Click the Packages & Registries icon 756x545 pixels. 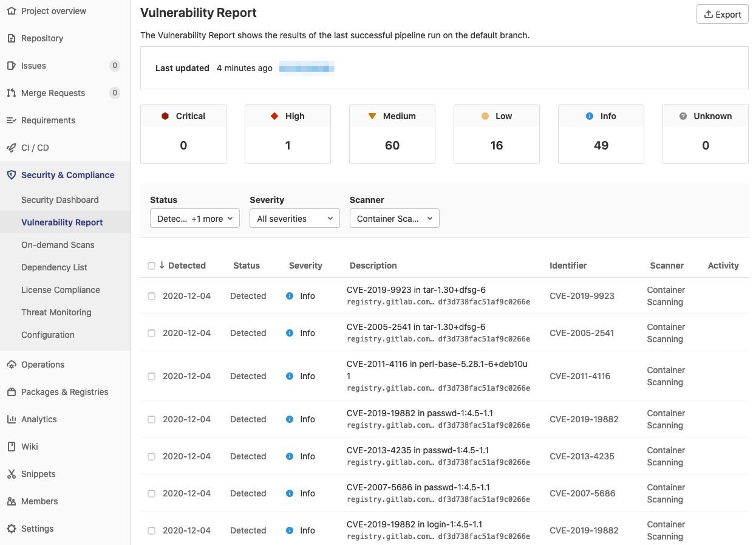(x=11, y=392)
